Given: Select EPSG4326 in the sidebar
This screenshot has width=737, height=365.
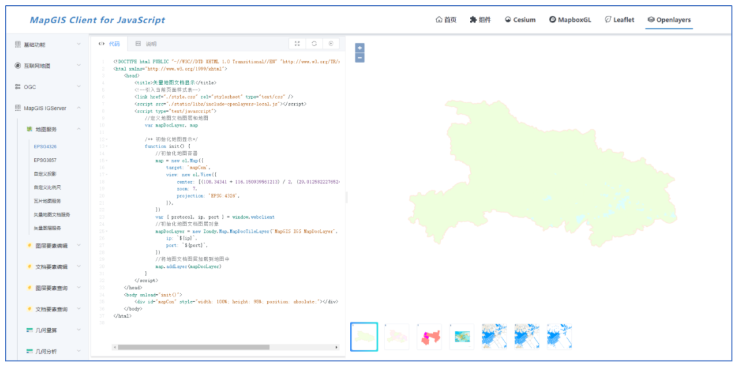Looking at the screenshot, I should pyautogui.click(x=45, y=147).
